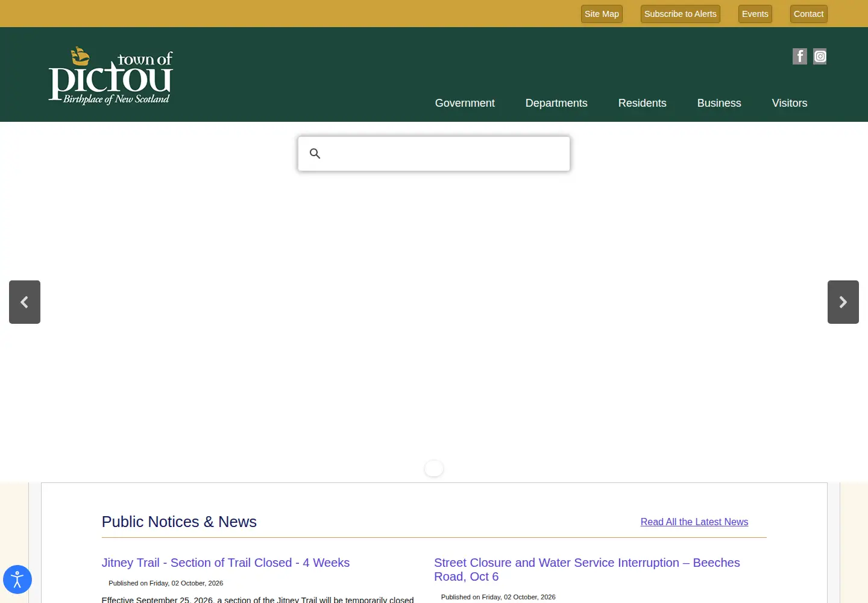Click Street Closure notice published date text
Viewport: 868px width, 603px height.
click(498, 597)
